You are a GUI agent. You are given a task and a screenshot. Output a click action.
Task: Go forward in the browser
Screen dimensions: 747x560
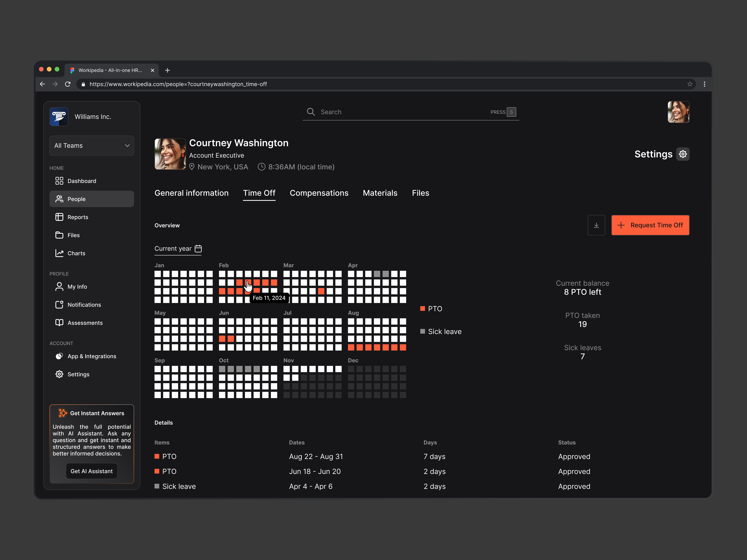[55, 84]
